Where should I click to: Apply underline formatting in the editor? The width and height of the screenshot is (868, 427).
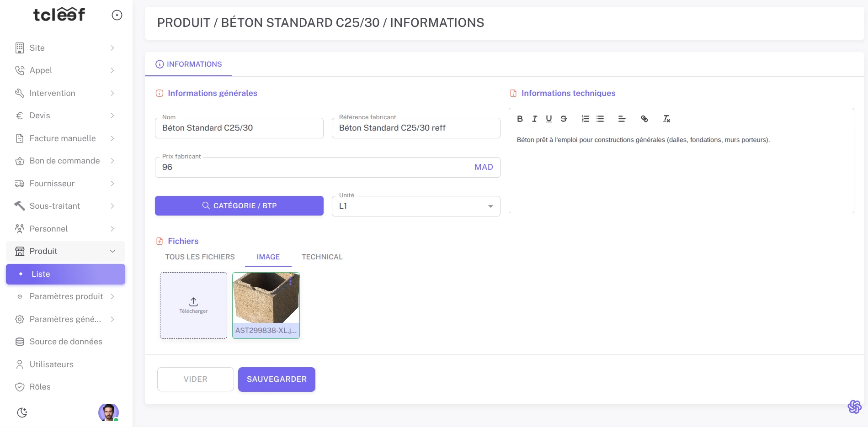549,119
